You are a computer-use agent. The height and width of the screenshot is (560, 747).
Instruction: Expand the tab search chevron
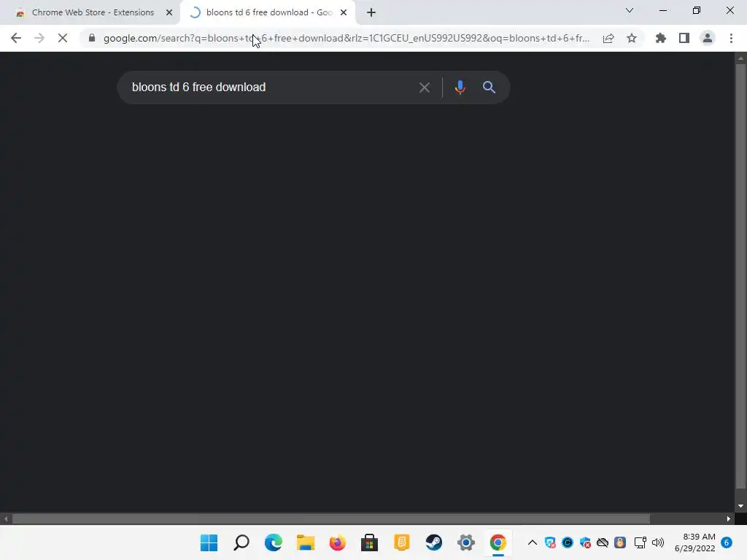pos(630,10)
